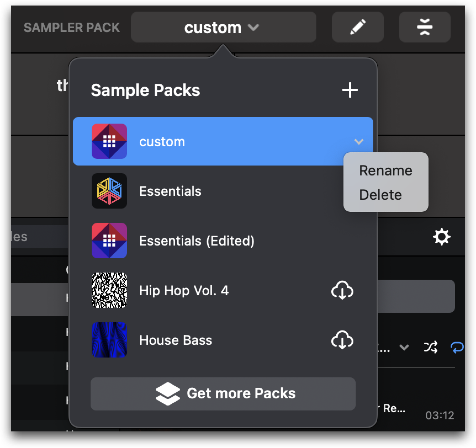Add a new sample pack with plus
The width and height of the screenshot is (476, 448).
[x=350, y=90]
